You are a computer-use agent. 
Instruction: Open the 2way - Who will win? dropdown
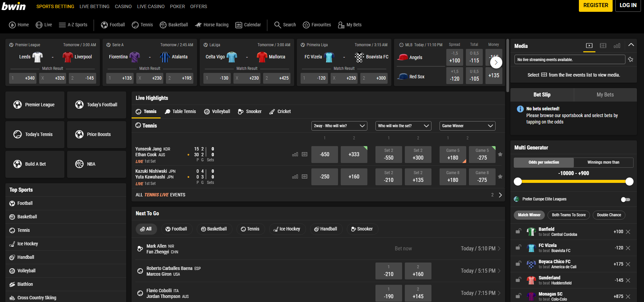click(x=339, y=126)
